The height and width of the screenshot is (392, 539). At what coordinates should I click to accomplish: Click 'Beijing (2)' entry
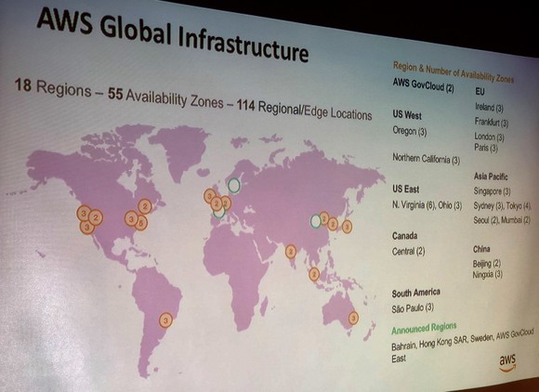pyautogui.click(x=486, y=264)
